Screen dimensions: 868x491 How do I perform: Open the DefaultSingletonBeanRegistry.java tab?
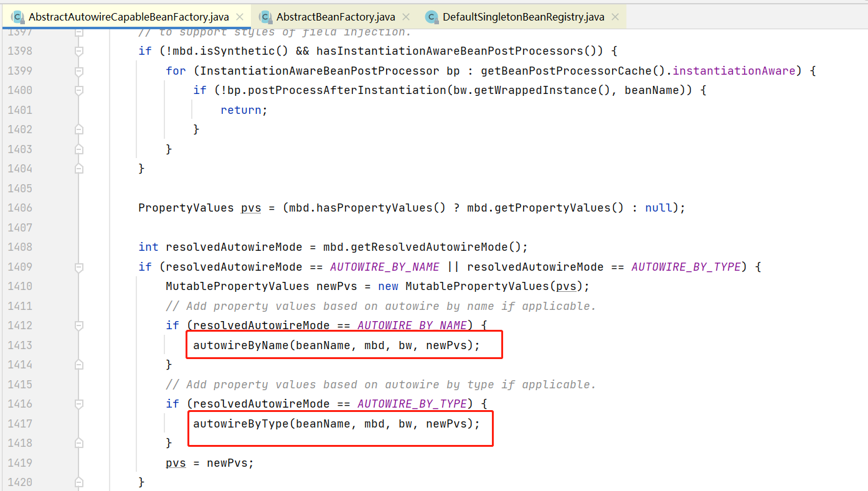[523, 17]
